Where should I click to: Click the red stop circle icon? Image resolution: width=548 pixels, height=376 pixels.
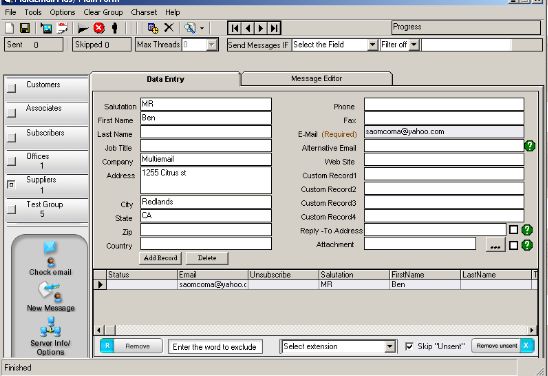(x=99, y=28)
